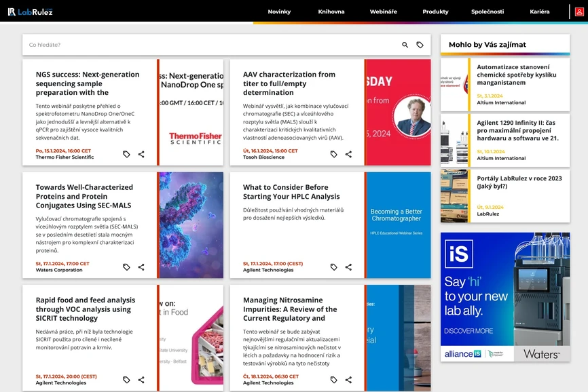This screenshot has width=588, height=392.
Task: Click date 'Čt, 18.1.2024, 06:30 CET'
Action: point(271,376)
